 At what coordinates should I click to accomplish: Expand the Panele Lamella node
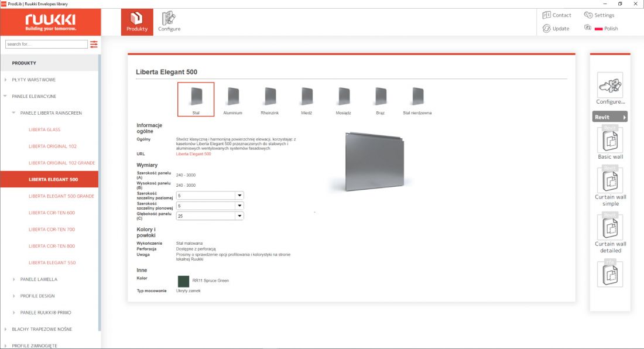(x=13, y=279)
